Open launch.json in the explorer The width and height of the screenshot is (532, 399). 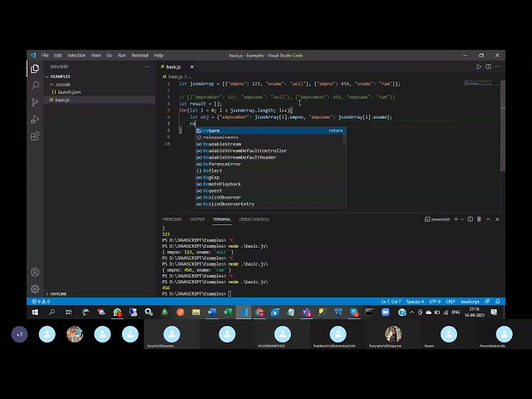pos(100,92)
